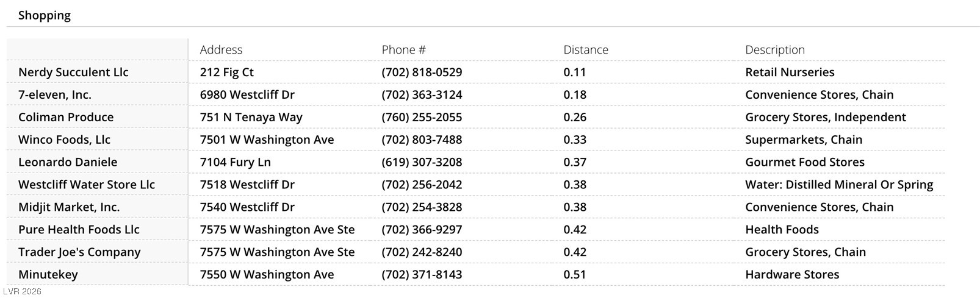This screenshot has width=980, height=298.
Task: Click the Distance column header
Action: click(585, 50)
